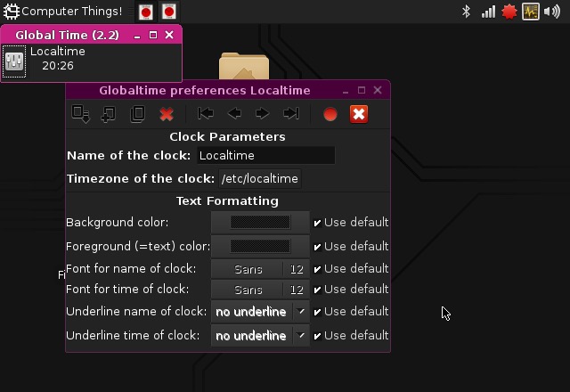
Task: Choose font for name of clock Sans 12 button
Action: coord(259,268)
